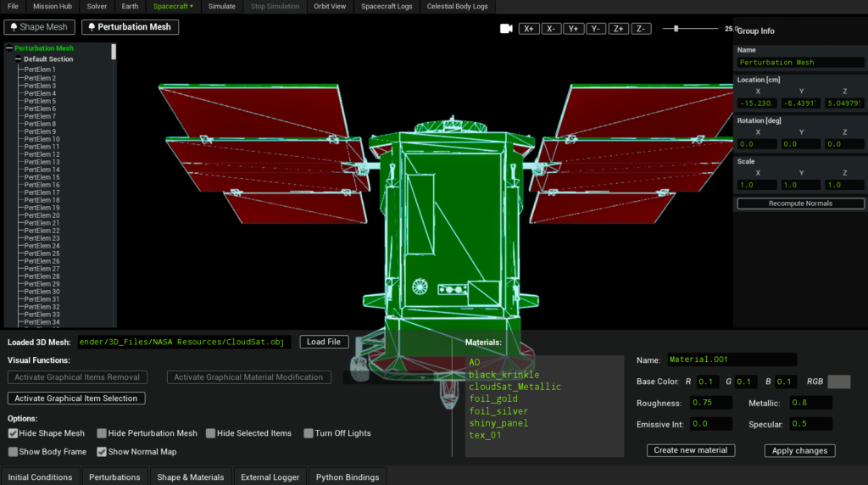
Task: Toggle the Show Body Frame checkbox
Action: 14,452
